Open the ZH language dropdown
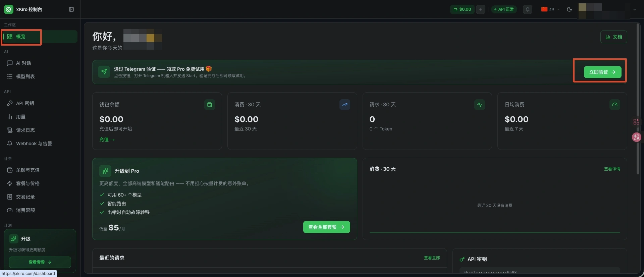644x277 pixels. tap(550, 9)
